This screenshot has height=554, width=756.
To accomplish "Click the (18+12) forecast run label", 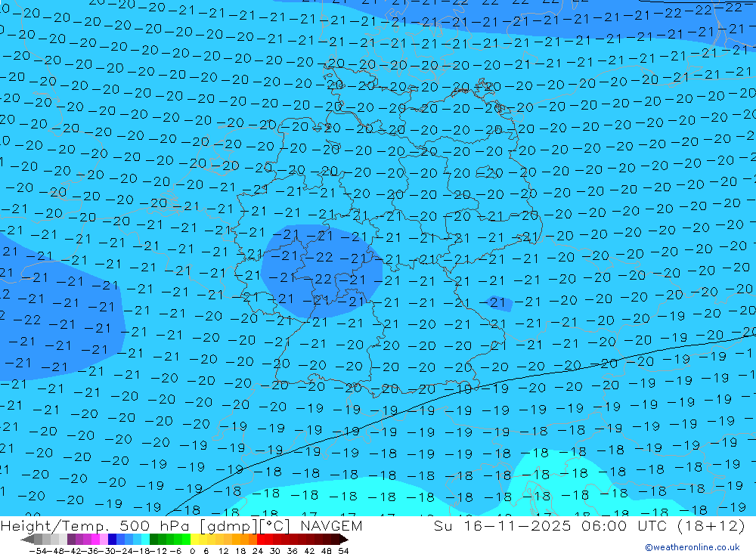I will 711,525.
